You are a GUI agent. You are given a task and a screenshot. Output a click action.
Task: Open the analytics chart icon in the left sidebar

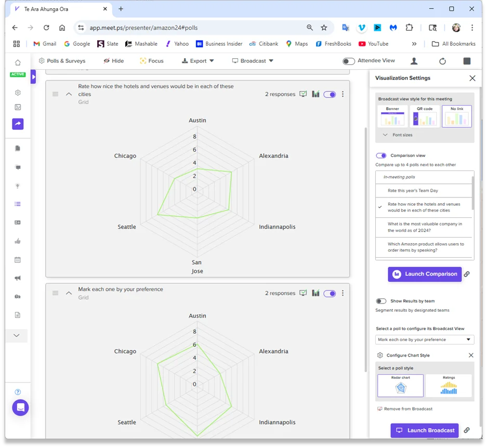click(x=18, y=107)
